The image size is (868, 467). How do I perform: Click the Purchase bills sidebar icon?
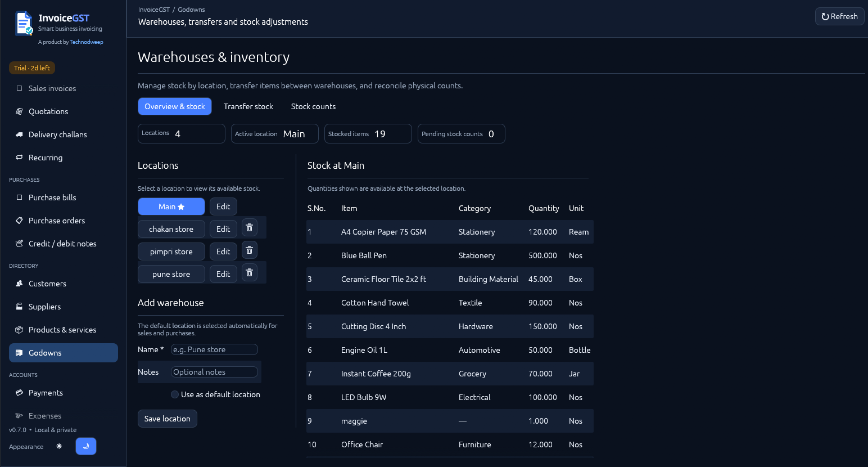pyautogui.click(x=19, y=197)
